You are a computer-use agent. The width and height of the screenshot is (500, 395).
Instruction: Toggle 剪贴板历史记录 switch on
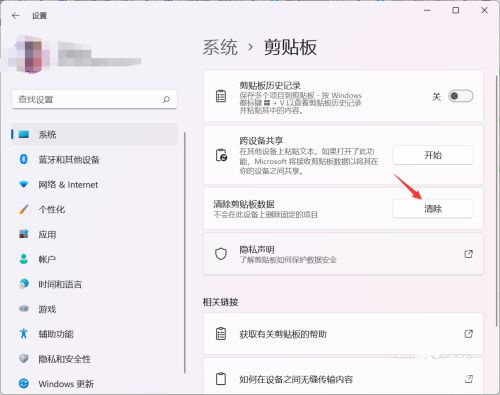(461, 96)
